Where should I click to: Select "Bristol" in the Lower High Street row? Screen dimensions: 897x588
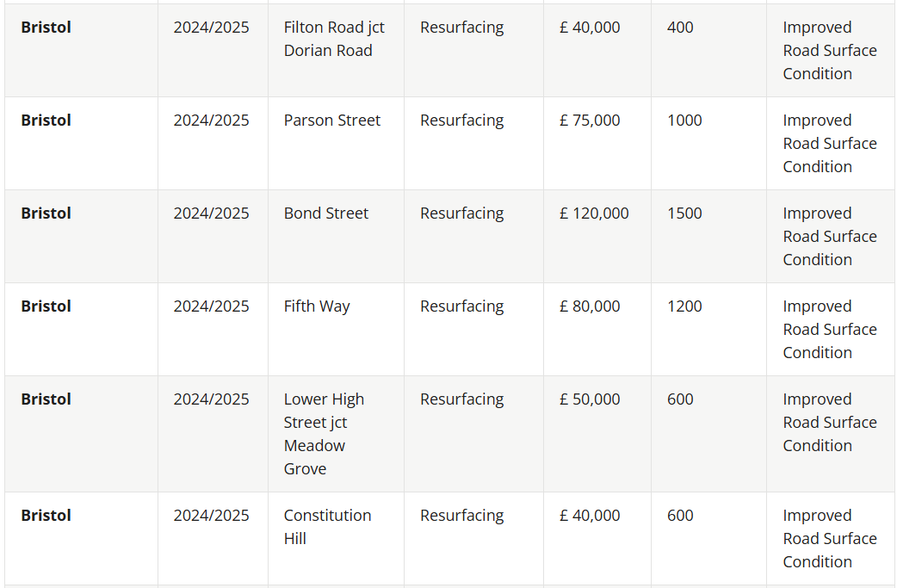tap(46, 399)
